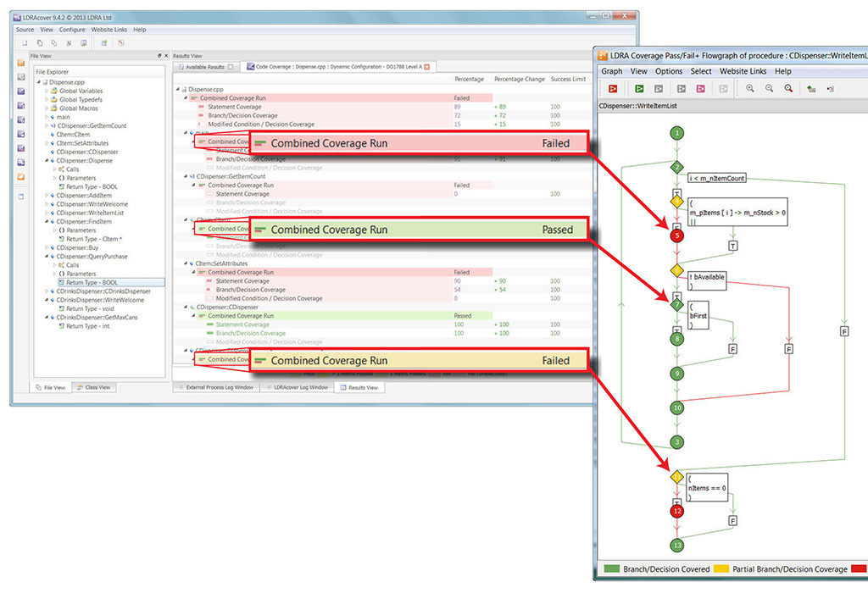Viewport: 868px width, 593px height.
Task: Open the Source menu in LDRAcover
Action: pos(25,30)
